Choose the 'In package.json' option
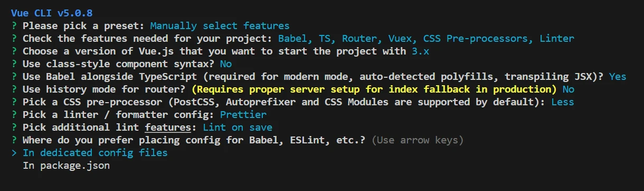Viewport: 644px width, 191px height. [x=66, y=166]
